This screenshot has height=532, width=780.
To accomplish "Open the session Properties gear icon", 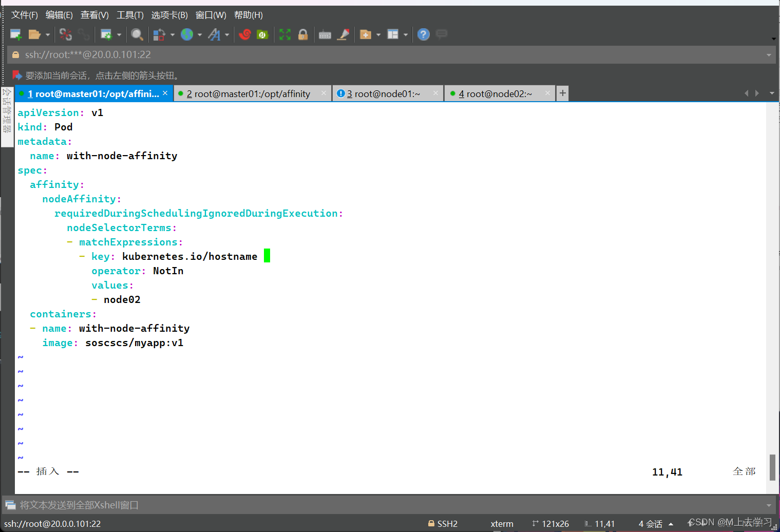I will 106,34.
